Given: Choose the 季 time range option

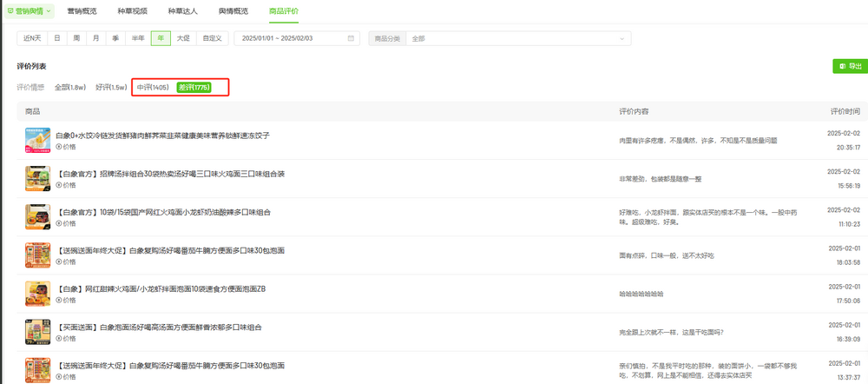Looking at the screenshot, I should 115,38.
